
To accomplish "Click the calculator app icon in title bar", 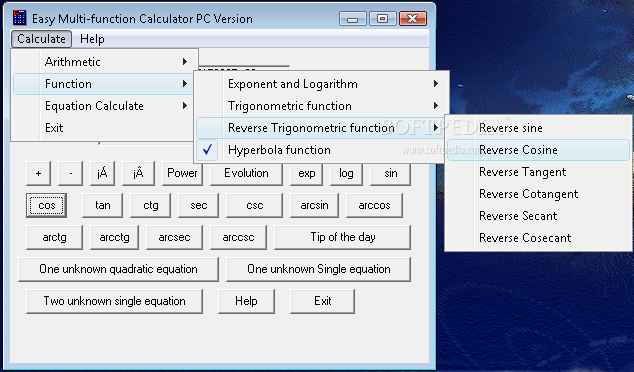I will click(19, 18).
